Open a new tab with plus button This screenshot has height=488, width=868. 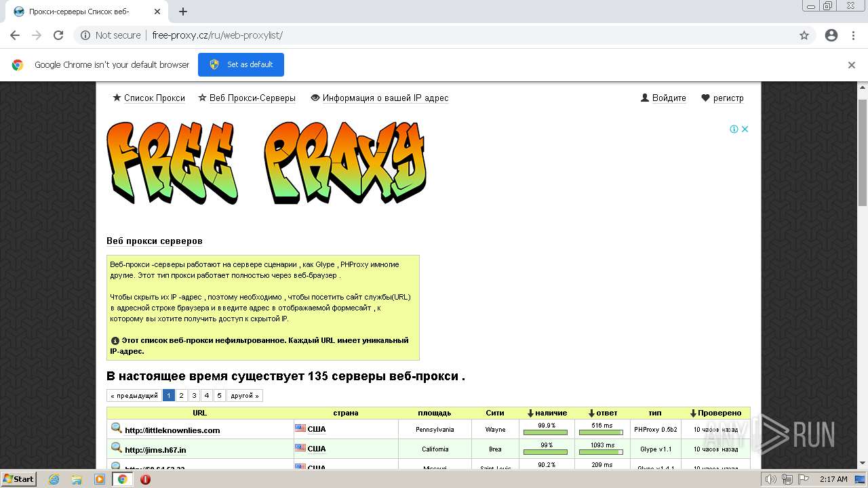(x=183, y=12)
